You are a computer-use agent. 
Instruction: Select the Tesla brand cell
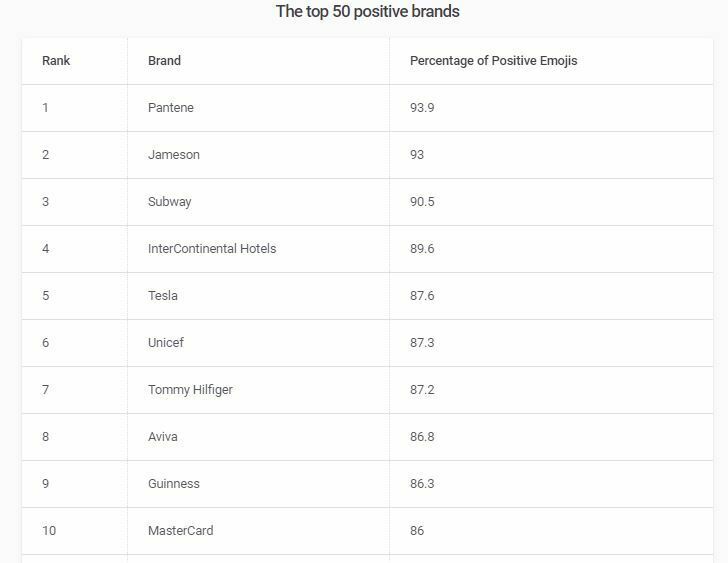point(163,296)
